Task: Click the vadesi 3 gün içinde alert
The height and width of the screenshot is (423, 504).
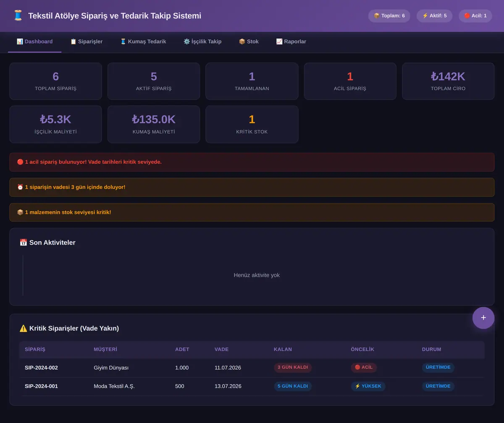Action: point(252,187)
